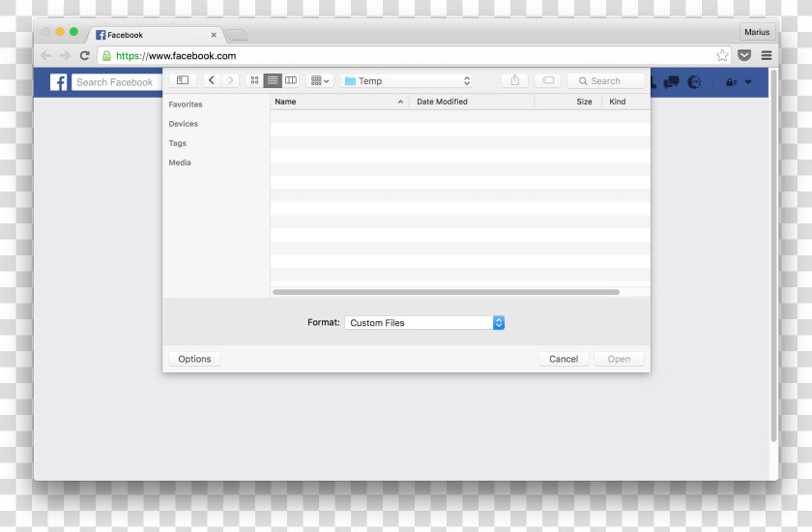Open item arrangement grouping menu
The height and width of the screenshot is (532, 812).
tap(320, 80)
